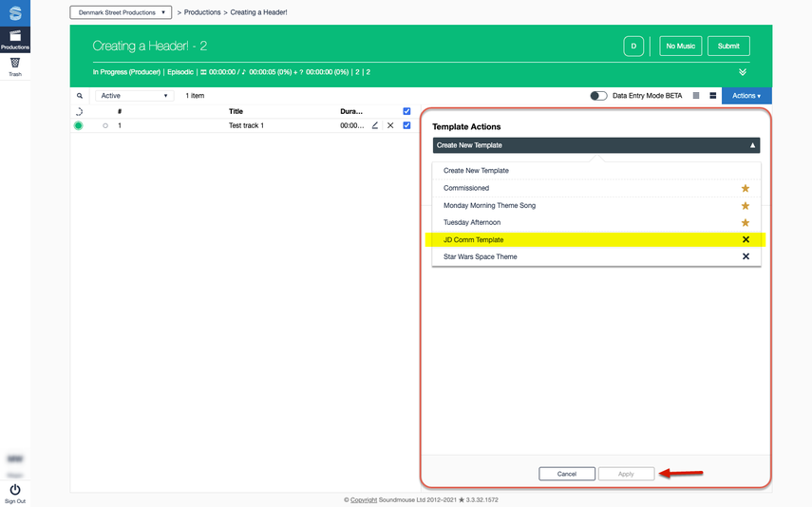Click the search magnifier icon
812x507 pixels.
coord(80,96)
